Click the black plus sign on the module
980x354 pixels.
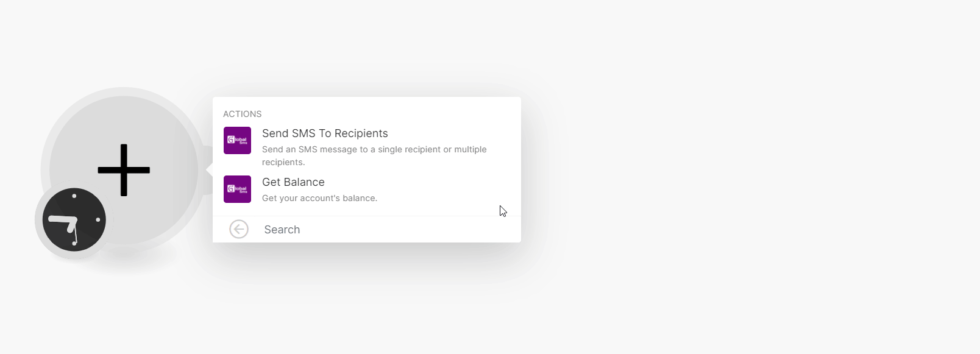coord(124,170)
